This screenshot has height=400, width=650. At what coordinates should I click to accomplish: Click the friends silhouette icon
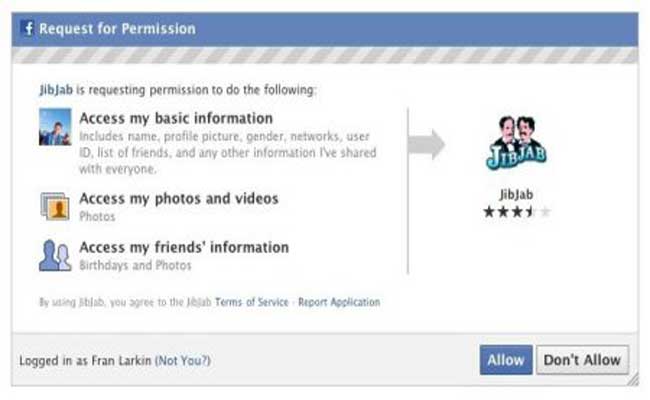coord(55,255)
